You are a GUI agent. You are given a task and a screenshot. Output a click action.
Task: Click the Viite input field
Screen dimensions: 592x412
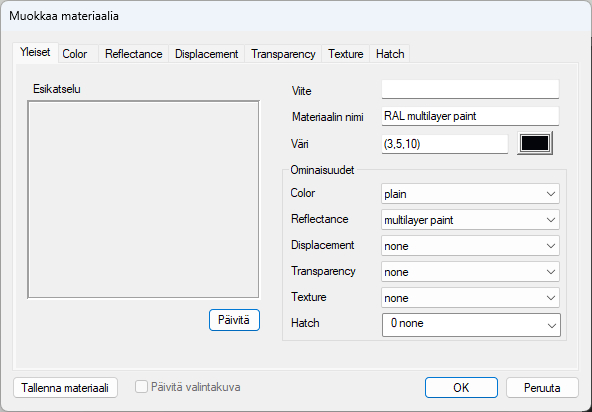click(470, 89)
